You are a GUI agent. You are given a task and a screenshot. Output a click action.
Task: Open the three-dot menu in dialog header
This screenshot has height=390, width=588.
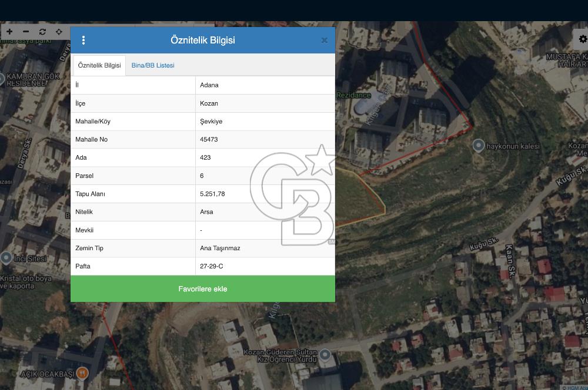click(x=83, y=40)
